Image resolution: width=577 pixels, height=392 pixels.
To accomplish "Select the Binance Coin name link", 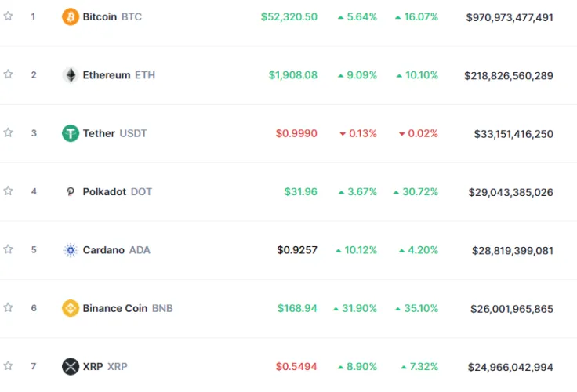I will click(x=115, y=308).
